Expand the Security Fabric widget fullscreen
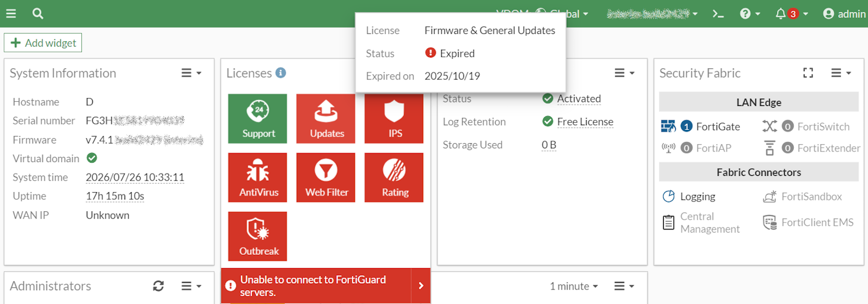Image resolution: width=868 pixels, height=304 pixels. tap(808, 73)
